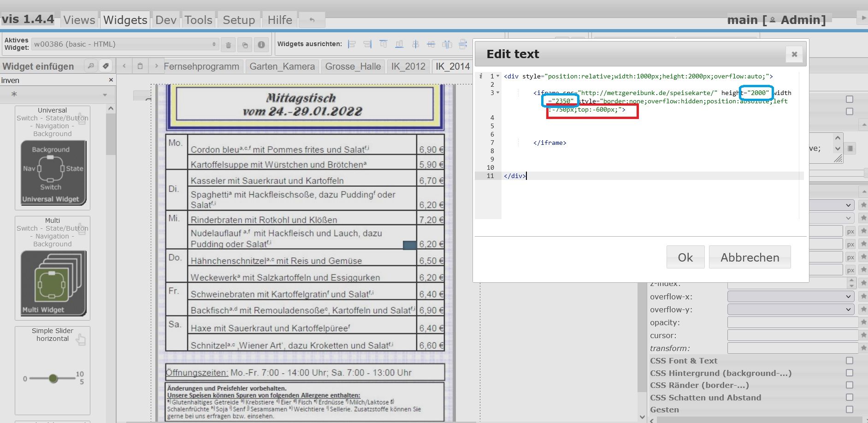Click Abbrechen to cancel editing
This screenshot has width=868, height=423.
pyautogui.click(x=750, y=257)
